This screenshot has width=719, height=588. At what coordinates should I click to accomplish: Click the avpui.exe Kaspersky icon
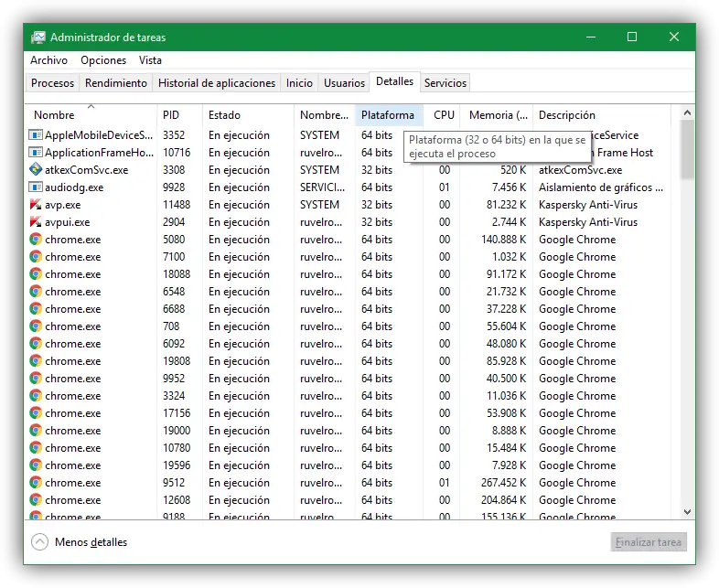click(x=36, y=222)
